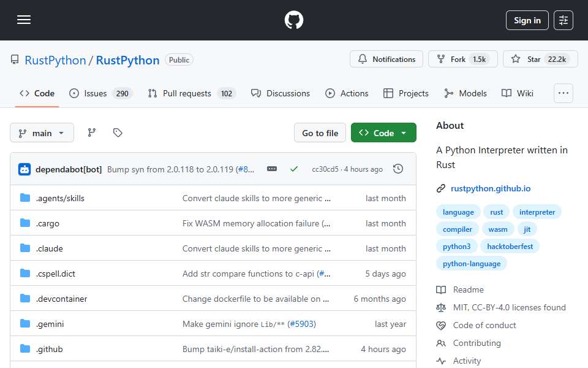Viewport: 588px width, 368px height.
Task: Expand commit message details ellipsis
Action: click(272, 169)
